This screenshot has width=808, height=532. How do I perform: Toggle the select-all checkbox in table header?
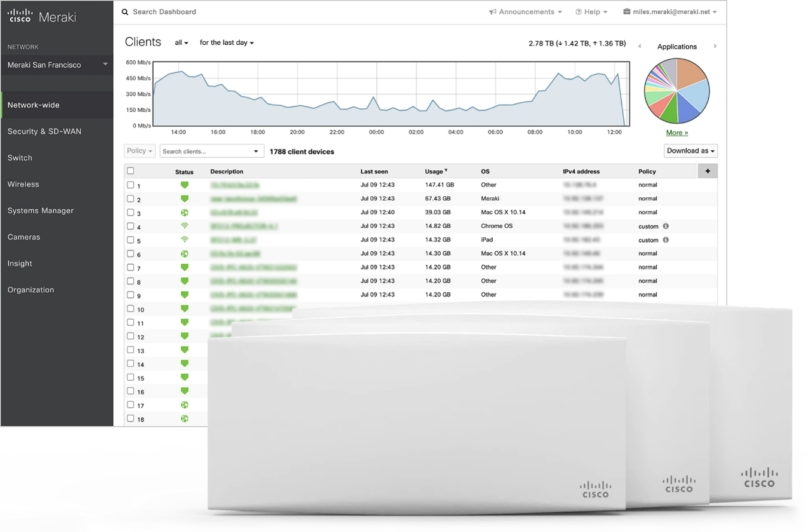(x=130, y=171)
